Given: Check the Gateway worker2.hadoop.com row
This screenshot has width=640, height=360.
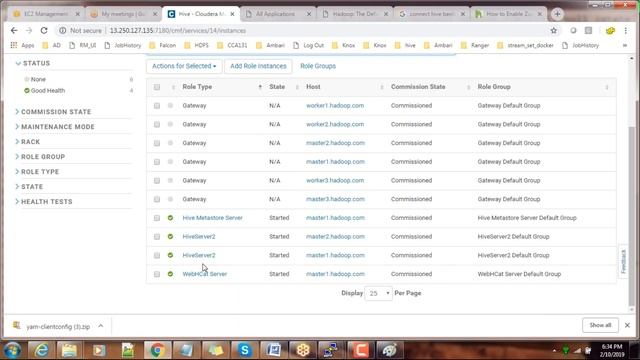Looking at the screenshot, I should pyautogui.click(x=157, y=124).
